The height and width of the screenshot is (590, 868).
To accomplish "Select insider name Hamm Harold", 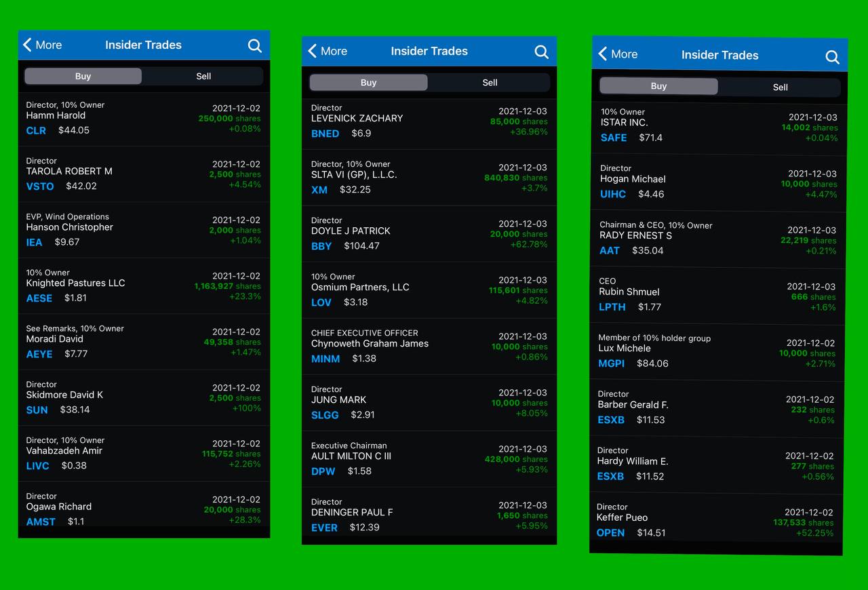I will click(x=56, y=115).
